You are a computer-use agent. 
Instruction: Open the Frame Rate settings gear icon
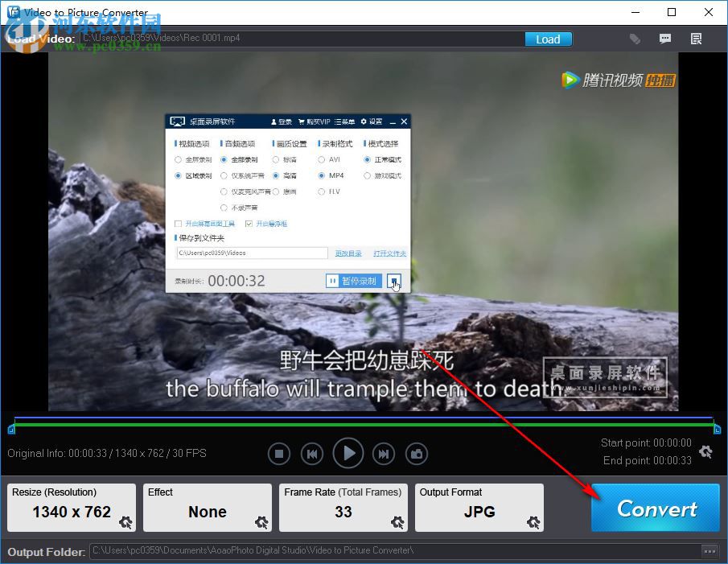point(397,523)
